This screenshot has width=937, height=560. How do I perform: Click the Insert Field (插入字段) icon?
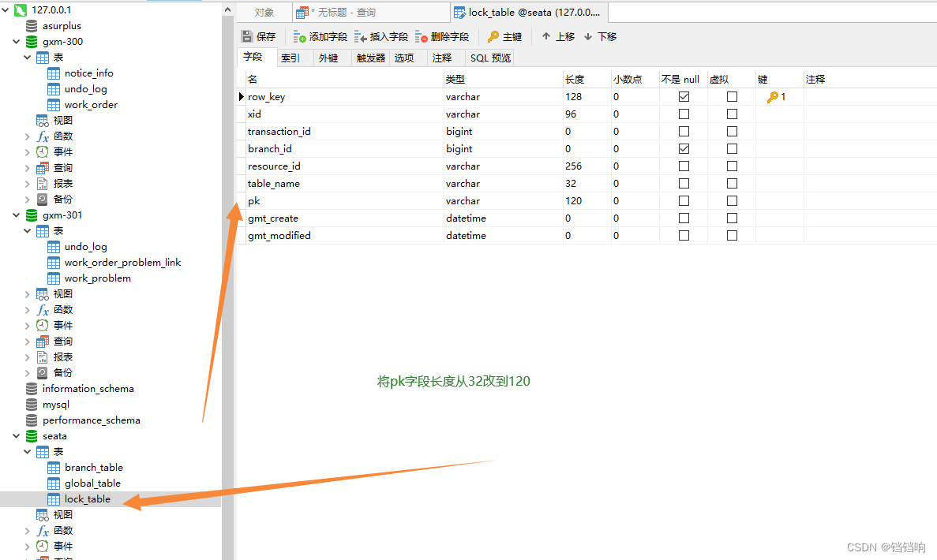pyautogui.click(x=360, y=37)
